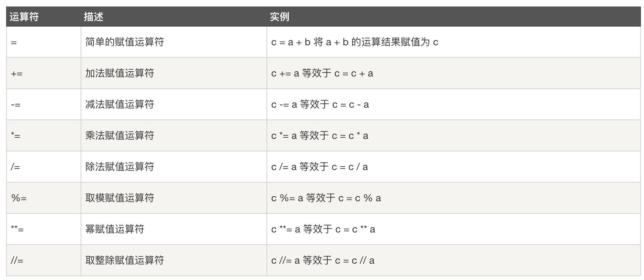Click the 乘法赋值运算符 description
644x280 pixels.
coord(119,135)
